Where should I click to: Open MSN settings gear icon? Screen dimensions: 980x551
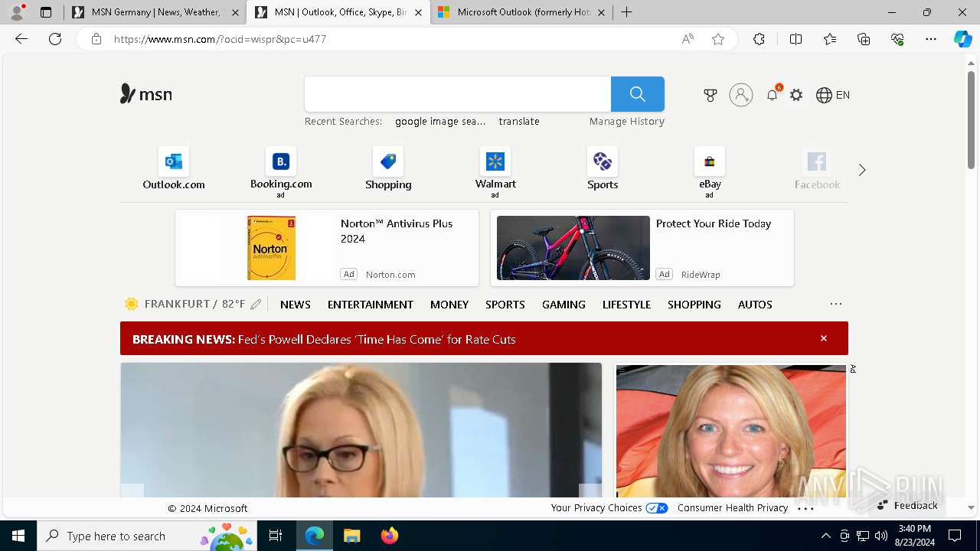[x=796, y=95]
